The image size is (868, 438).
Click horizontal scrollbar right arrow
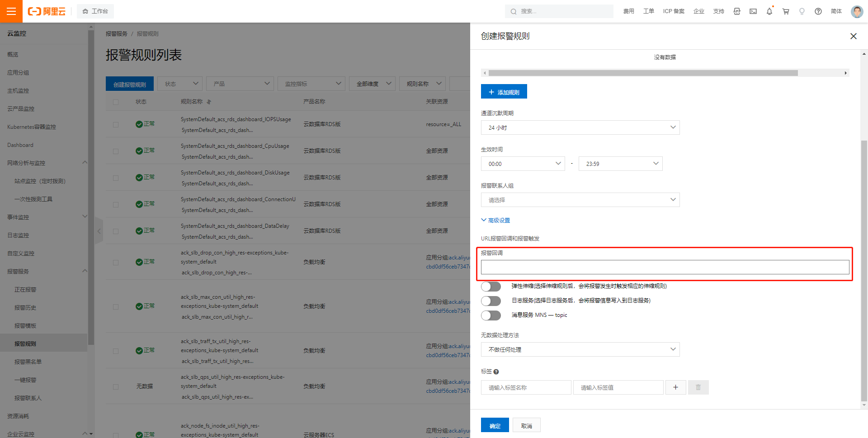846,73
